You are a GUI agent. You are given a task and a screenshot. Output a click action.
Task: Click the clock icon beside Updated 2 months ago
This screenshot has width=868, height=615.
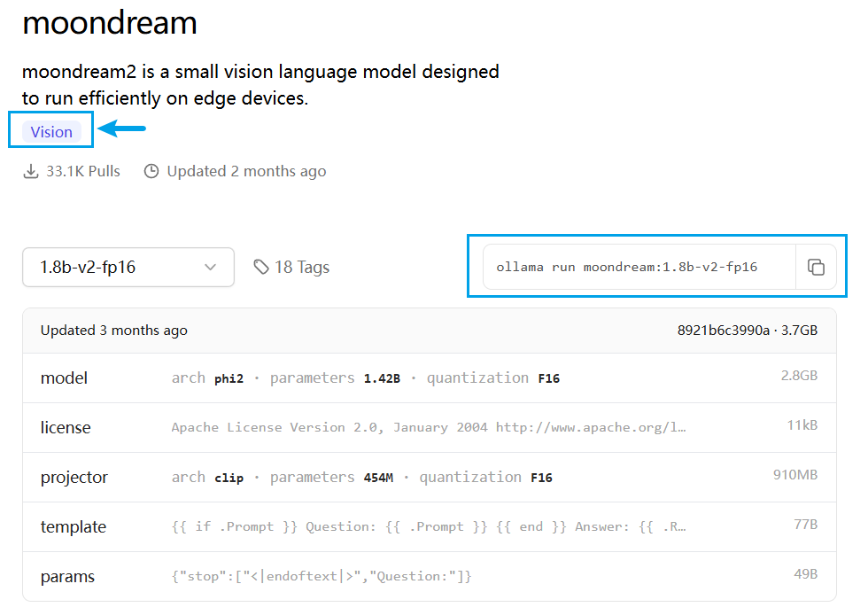point(151,171)
